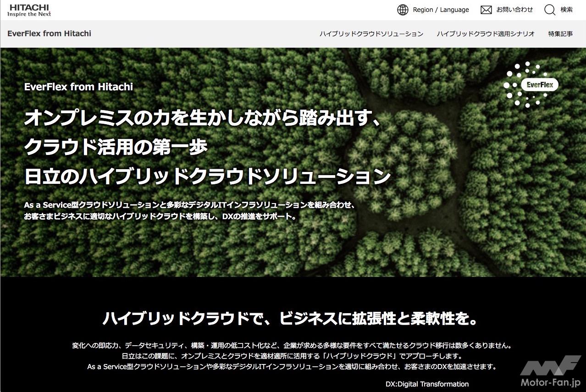Image resolution: width=586 pixels, height=392 pixels.
Task: Click EverFlex from Hitachi site title
Action: click(x=49, y=33)
